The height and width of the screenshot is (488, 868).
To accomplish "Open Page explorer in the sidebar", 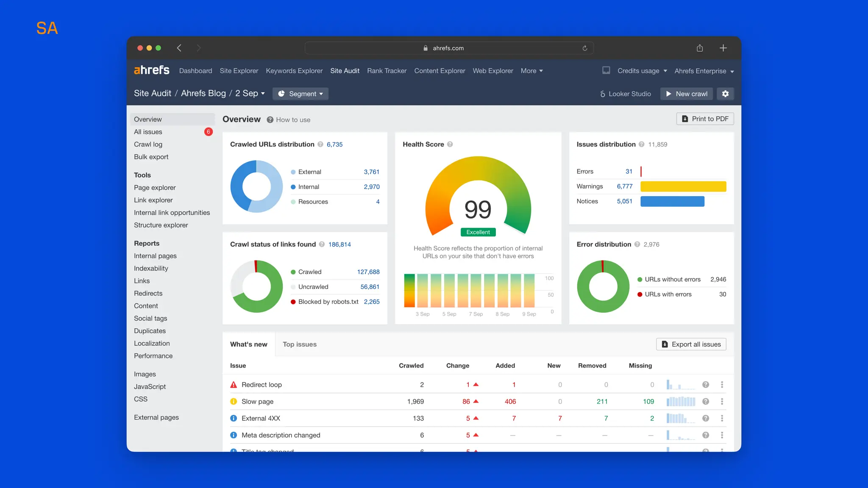I will (x=155, y=188).
